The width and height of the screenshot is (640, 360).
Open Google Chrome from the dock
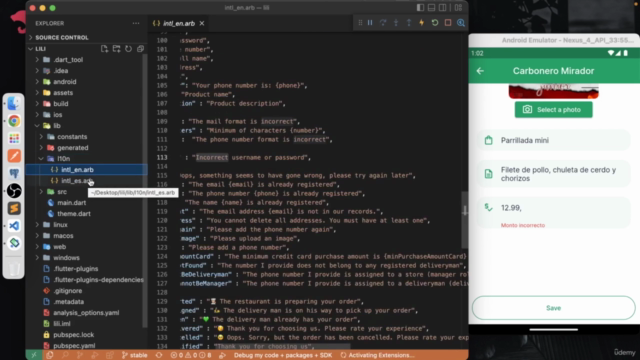(x=14, y=121)
